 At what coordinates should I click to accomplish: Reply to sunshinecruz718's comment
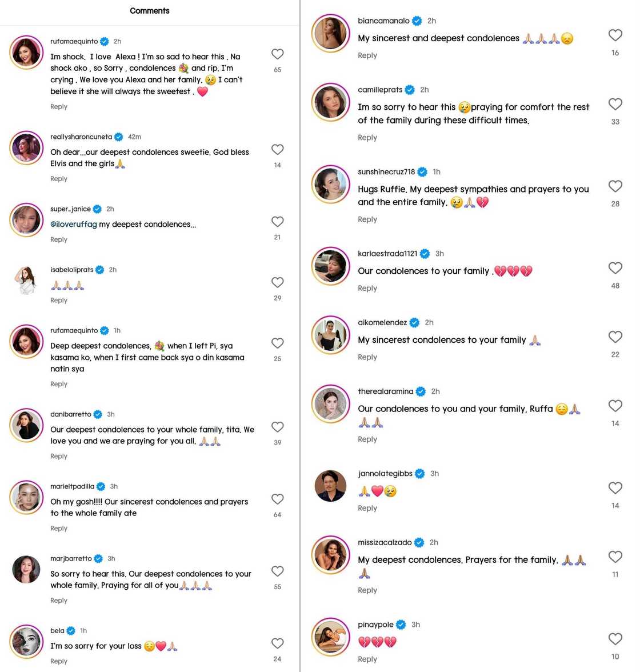[x=367, y=219]
